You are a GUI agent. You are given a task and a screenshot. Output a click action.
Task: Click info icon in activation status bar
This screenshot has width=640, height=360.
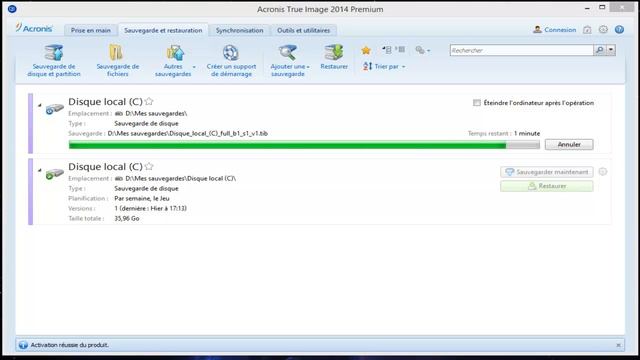[23, 345]
